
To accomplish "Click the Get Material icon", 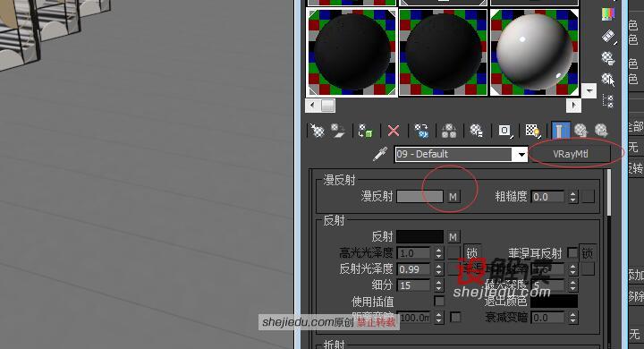I will coord(317,131).
